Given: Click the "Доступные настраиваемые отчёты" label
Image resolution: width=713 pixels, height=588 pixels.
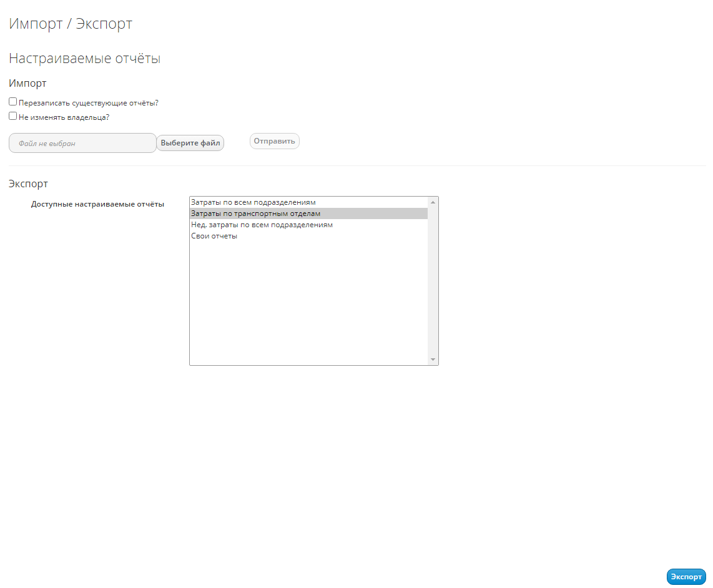Looking at the screenshot, I should coord(97,204).
